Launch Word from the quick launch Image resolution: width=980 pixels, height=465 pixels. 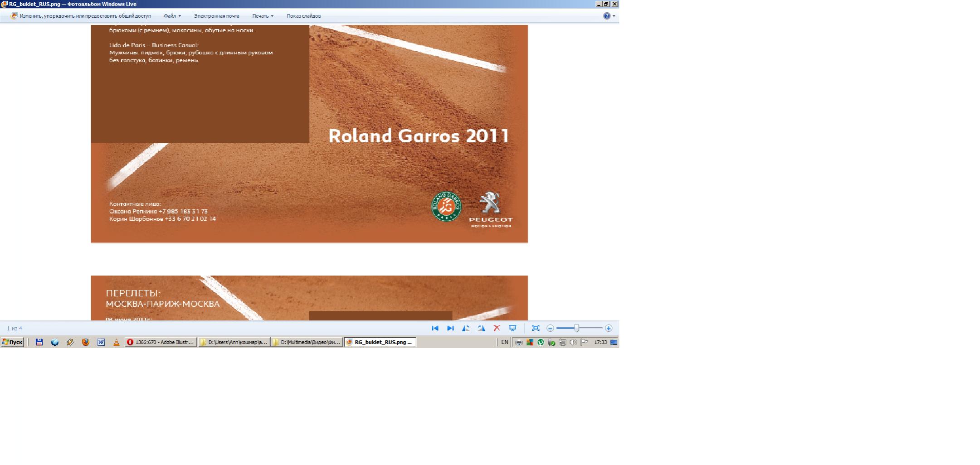(101, 342)
